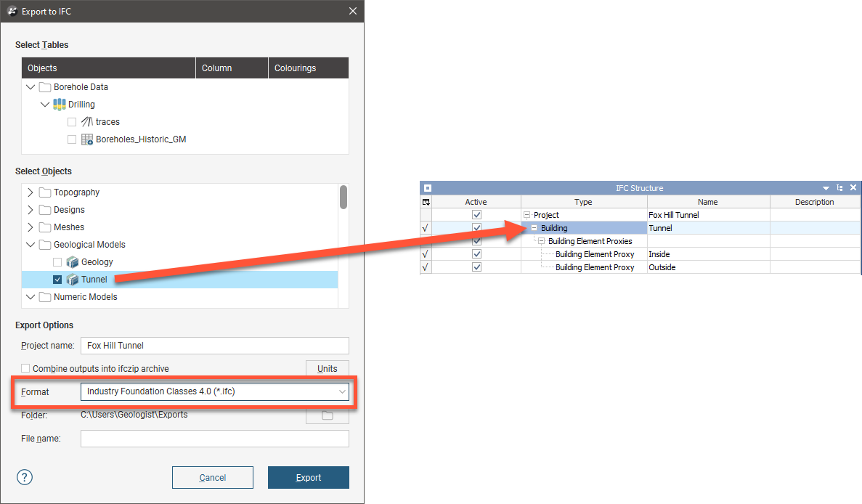Sort by Description column header

815,203
